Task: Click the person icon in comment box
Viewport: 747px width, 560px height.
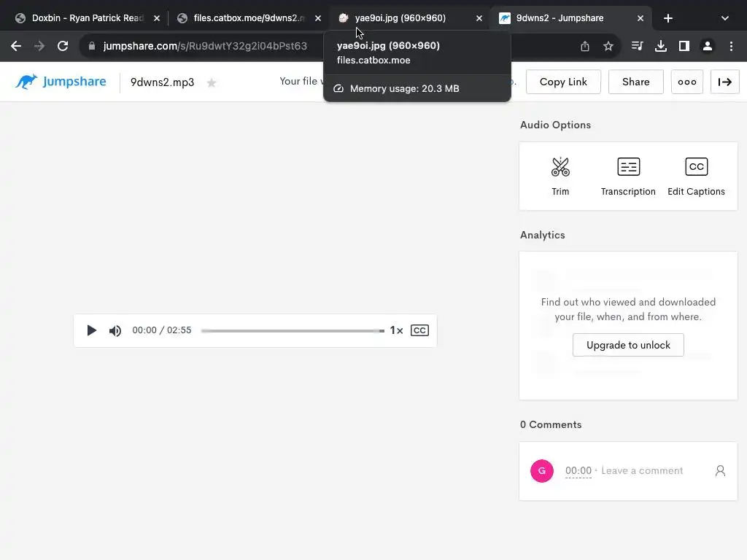Action: click(720, 471)
